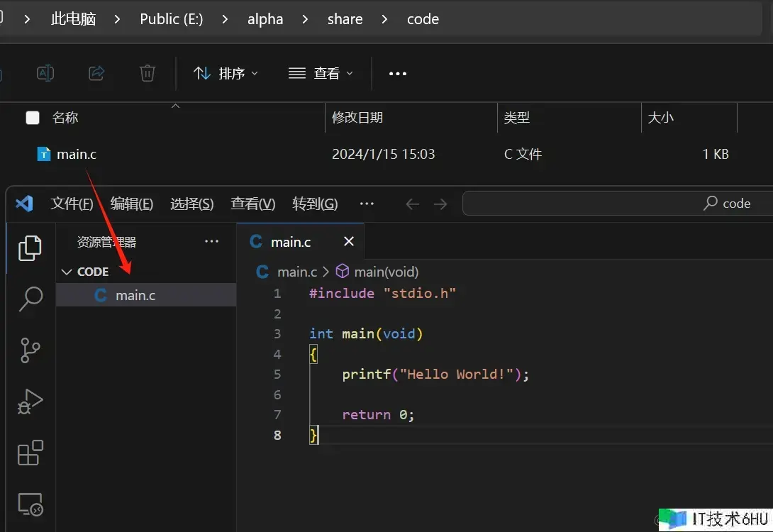Screen dimensions: 773x532
Task: Click the main.c file icon in File Explorer
Action: [x=44, y=155]
